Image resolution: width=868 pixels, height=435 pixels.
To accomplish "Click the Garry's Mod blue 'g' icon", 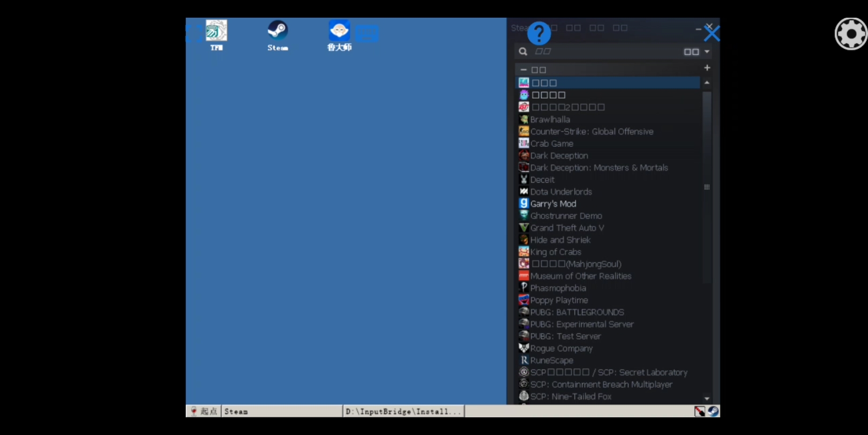I will (x=524, y=203).
